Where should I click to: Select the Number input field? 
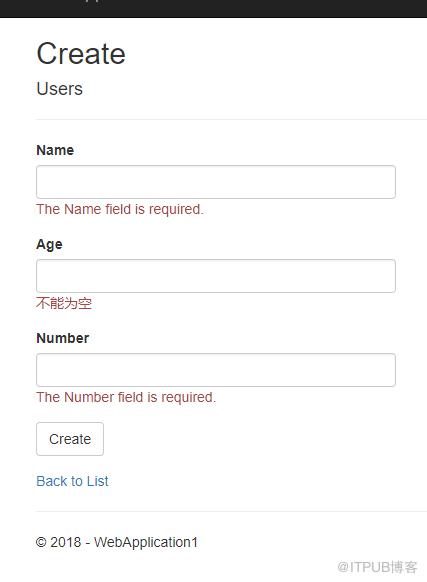click(x=216, y=370)
